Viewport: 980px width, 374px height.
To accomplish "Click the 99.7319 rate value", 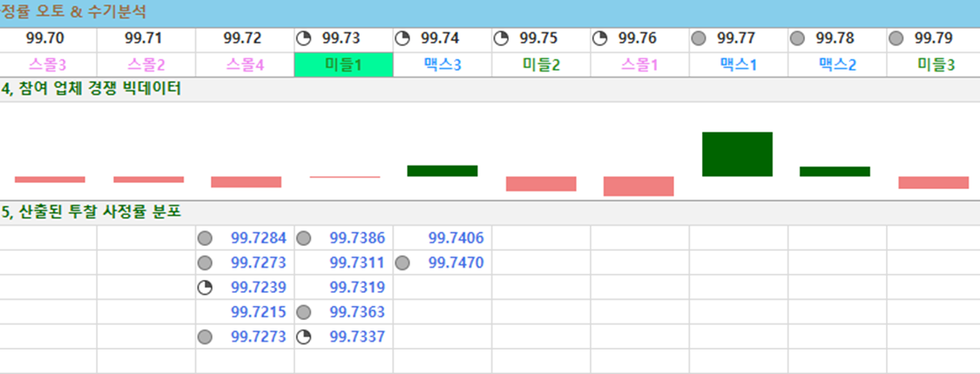I will [357, 288].
